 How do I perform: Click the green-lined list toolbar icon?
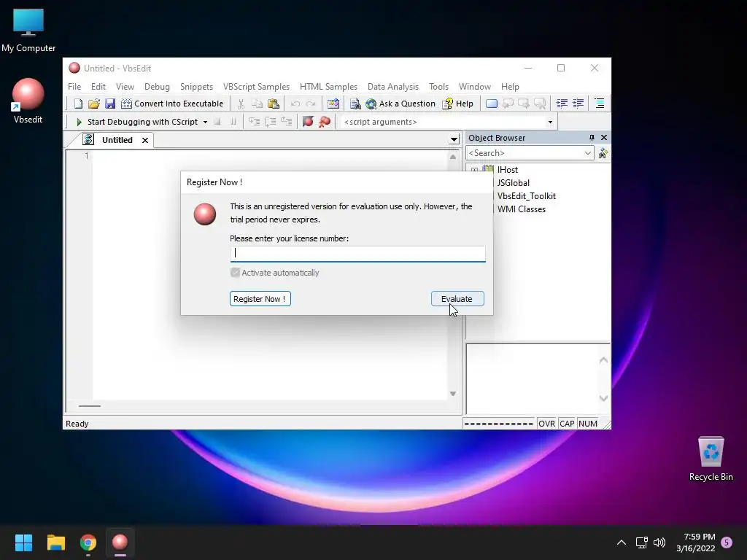pyautogui.click(x=600, y=104)
